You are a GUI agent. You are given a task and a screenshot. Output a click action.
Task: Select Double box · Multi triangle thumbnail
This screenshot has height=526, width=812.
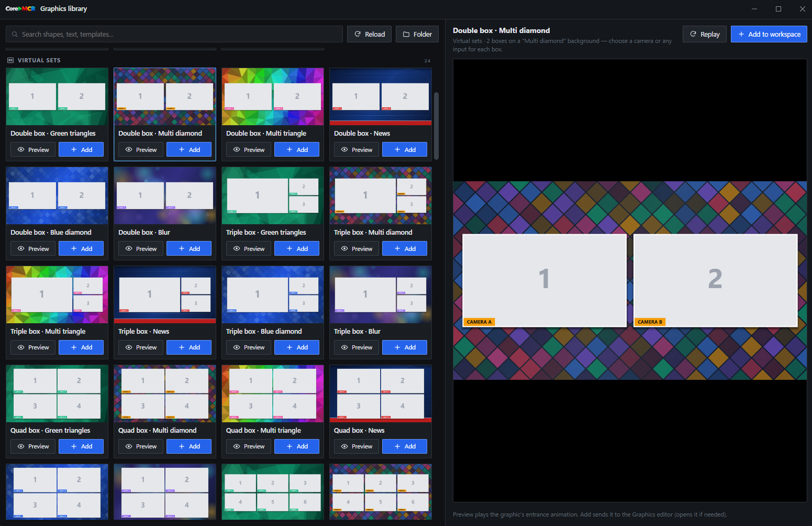pos(273,96)
